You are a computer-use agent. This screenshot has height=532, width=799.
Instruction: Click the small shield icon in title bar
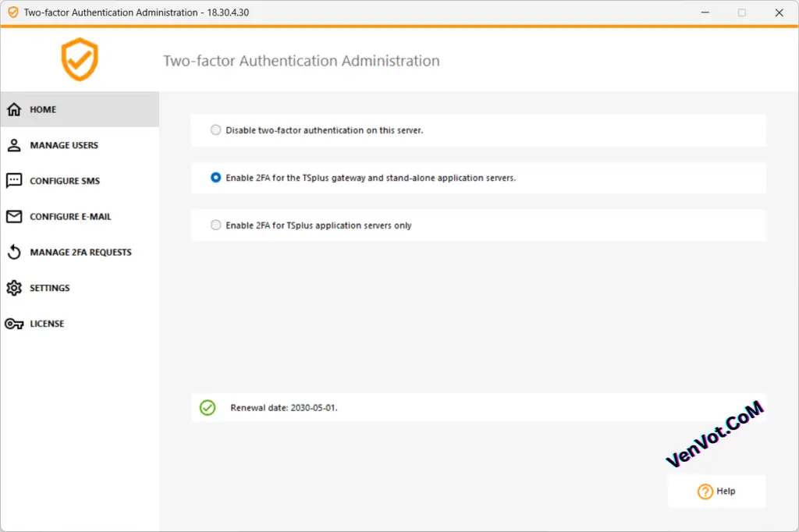pos(13,12)
